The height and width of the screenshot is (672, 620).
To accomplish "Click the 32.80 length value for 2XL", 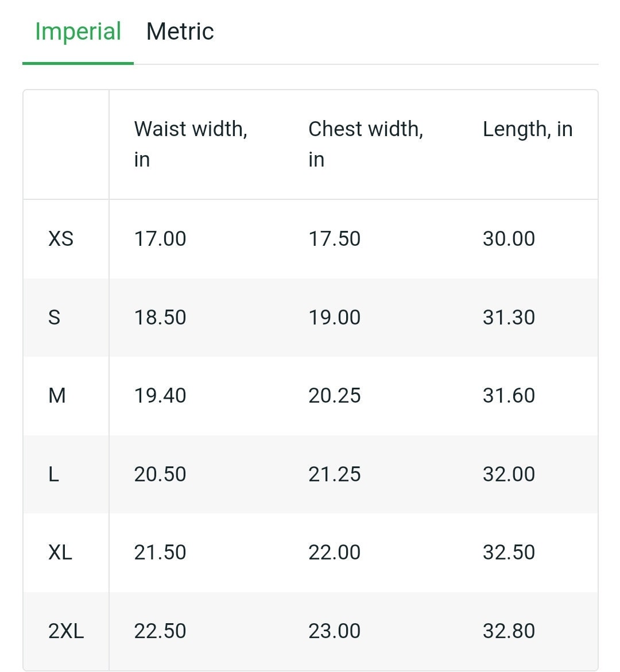I will point(509,631).
